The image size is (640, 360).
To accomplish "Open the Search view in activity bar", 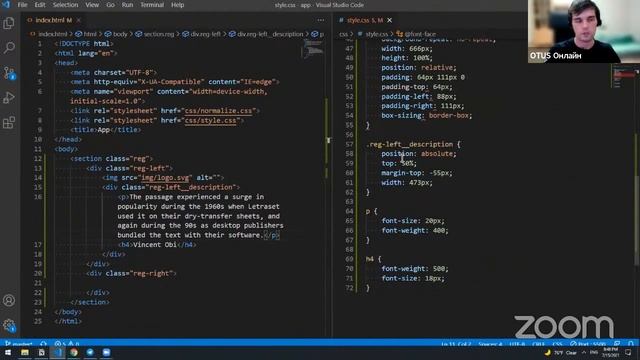I will point(9,48).
